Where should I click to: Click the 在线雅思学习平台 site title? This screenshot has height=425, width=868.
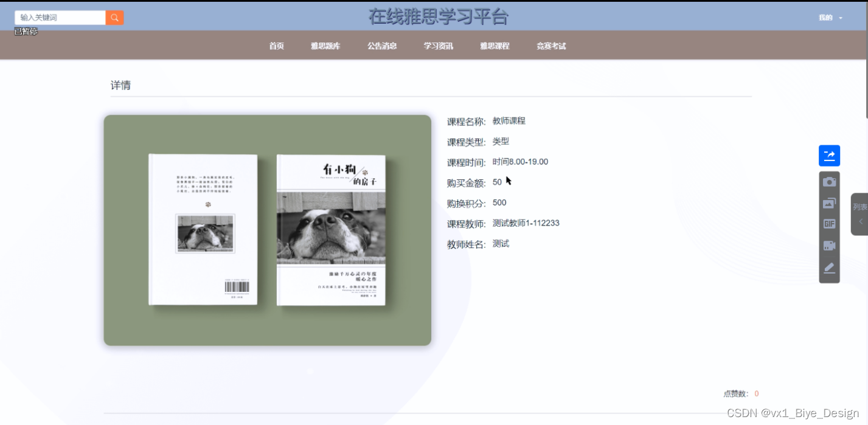(438, 17)
